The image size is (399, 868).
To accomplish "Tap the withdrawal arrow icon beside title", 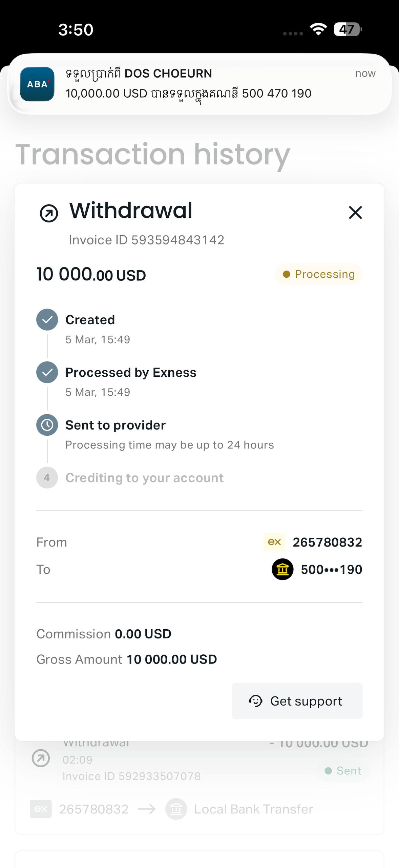I will (x=49, y=213).
